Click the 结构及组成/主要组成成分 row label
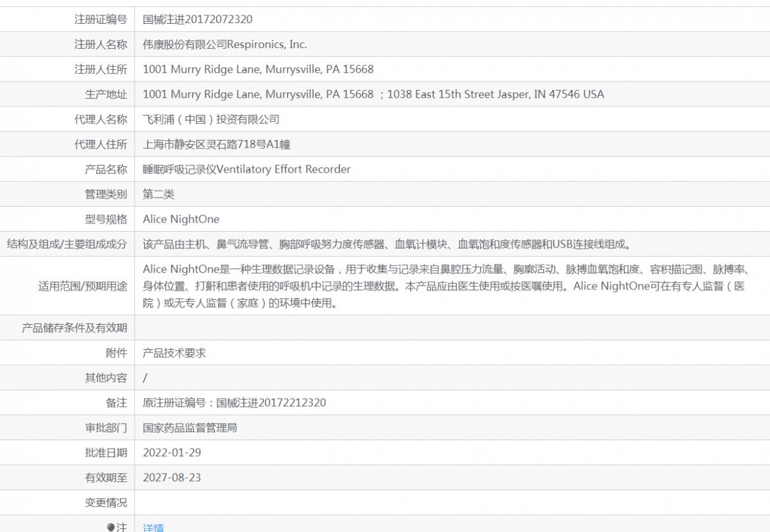 [x=67, y=245]
